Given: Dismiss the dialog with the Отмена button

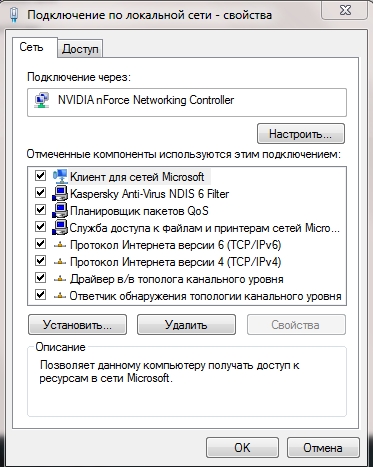Looking at the screenshot, I should point(323,448).
